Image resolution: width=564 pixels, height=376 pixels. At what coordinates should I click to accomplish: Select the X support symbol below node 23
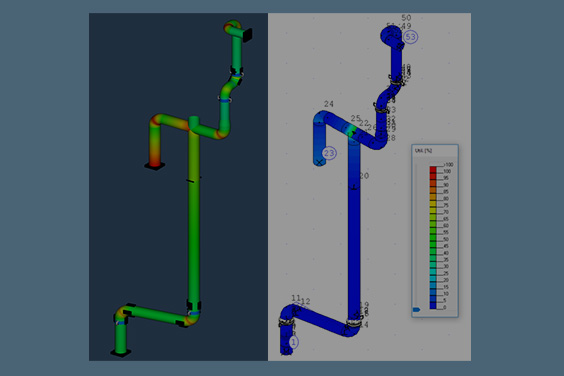pyautogui.click(x=319, y=163)
